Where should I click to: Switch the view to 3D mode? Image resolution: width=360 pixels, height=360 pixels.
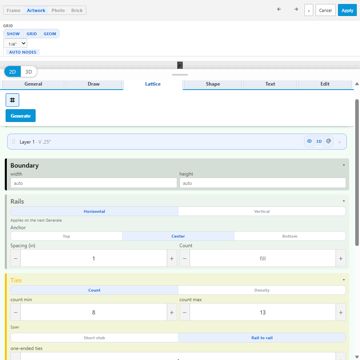(29, 72)
